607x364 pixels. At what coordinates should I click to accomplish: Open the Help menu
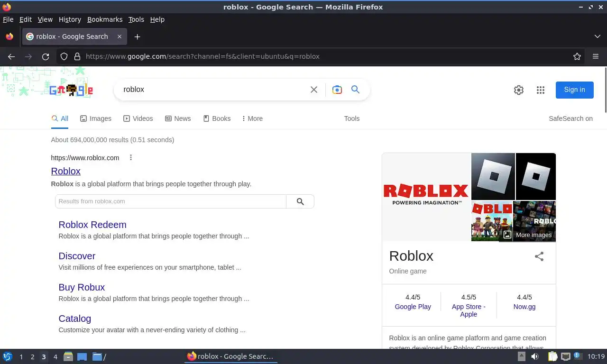157,19
